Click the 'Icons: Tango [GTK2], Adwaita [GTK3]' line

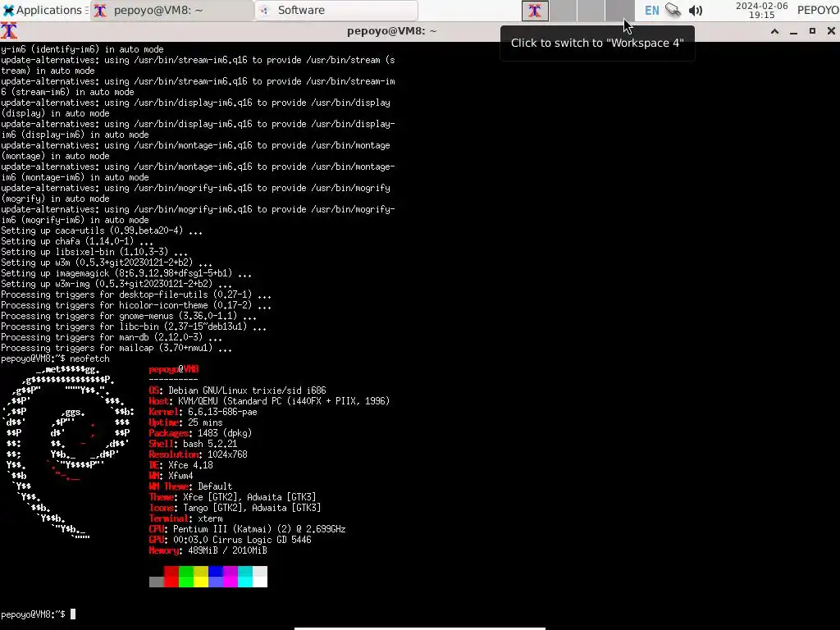[x=235, y=508]
